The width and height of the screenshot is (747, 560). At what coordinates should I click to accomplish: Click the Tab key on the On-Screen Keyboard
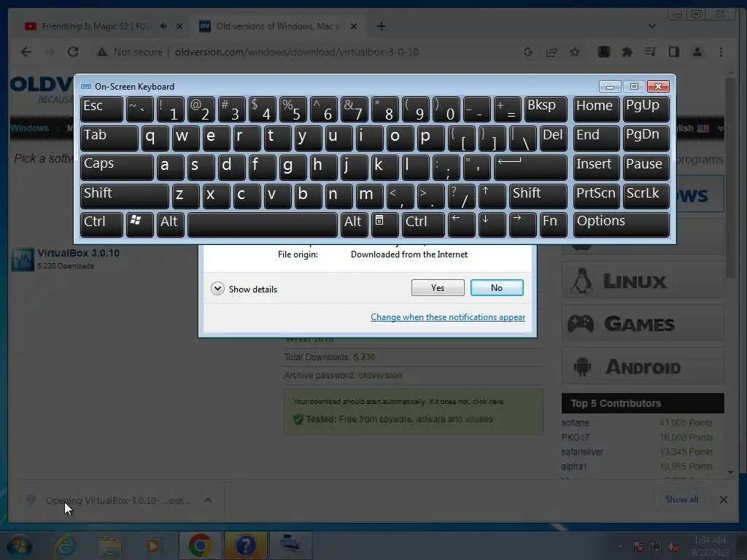click(109, 138)
